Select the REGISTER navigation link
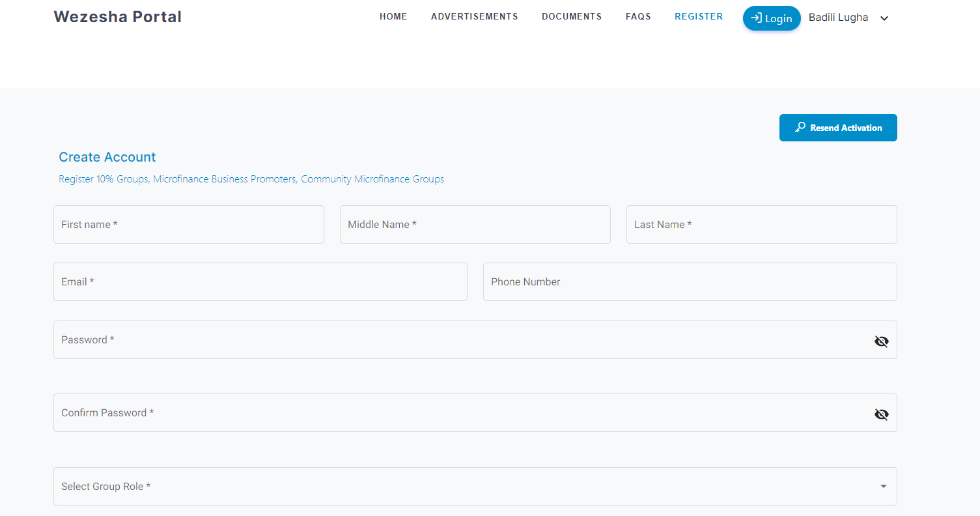The width and height of the screenshot is (980, 516). [x=698, y=16]
